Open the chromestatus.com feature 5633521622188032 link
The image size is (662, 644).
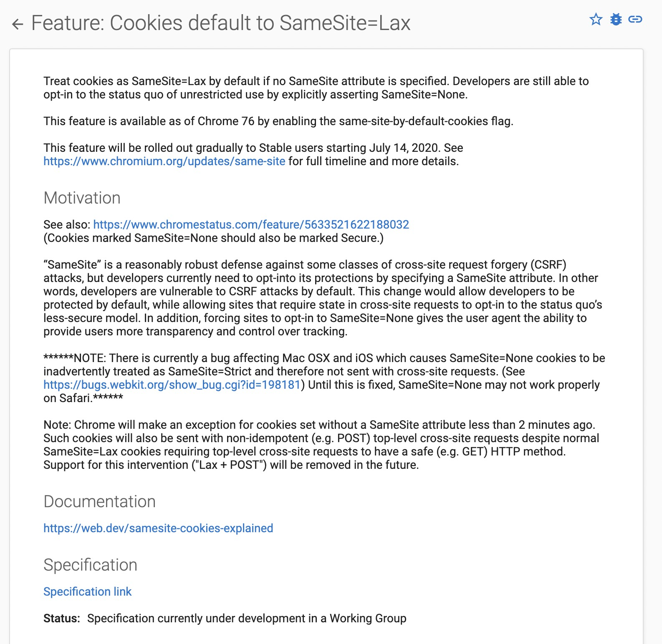click(x=251, y=225)
